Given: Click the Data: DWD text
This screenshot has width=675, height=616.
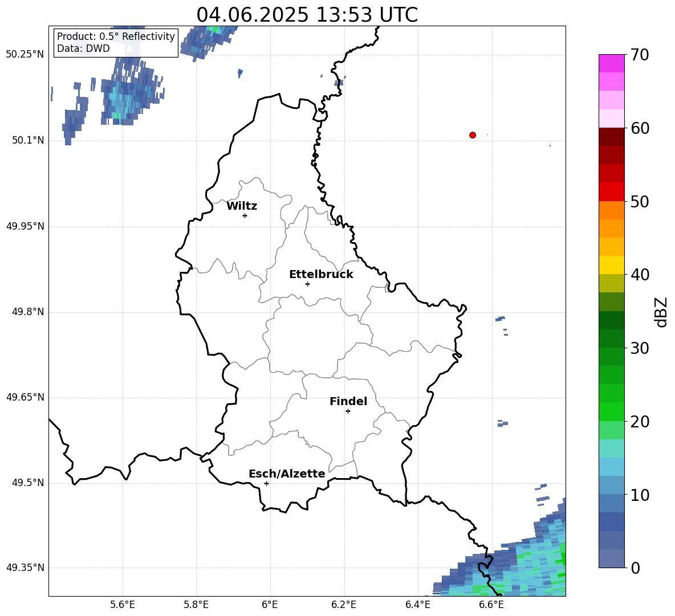Looking at the screenshot, I should coord(83,48).
